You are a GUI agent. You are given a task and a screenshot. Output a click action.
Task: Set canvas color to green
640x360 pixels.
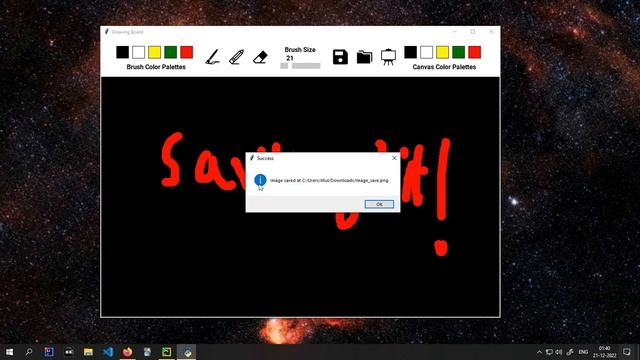point(458,52)
